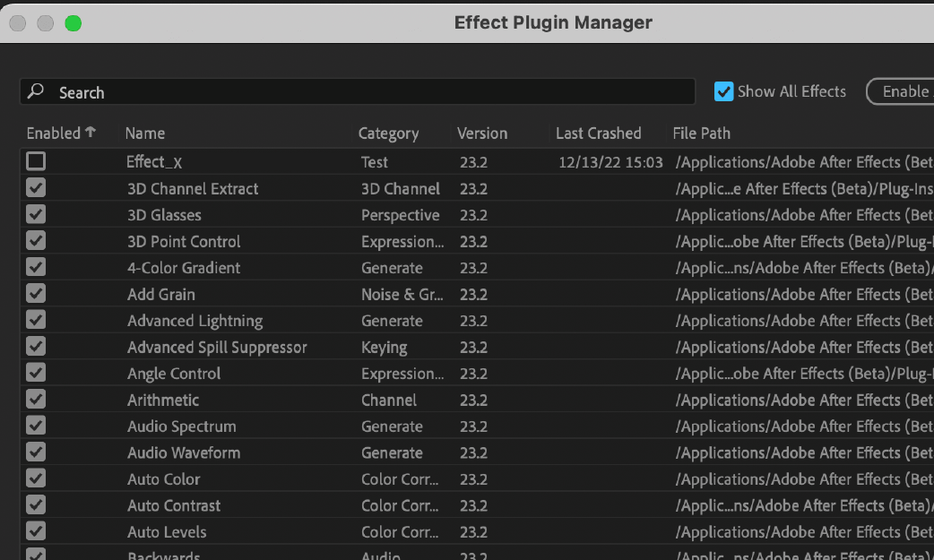Disable the Add Grain effect checkbox
934x560 pixels.
click(36, 294)
